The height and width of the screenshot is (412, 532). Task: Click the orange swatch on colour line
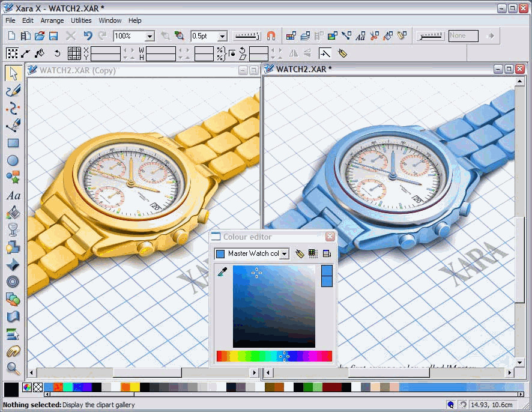point(125,387)
